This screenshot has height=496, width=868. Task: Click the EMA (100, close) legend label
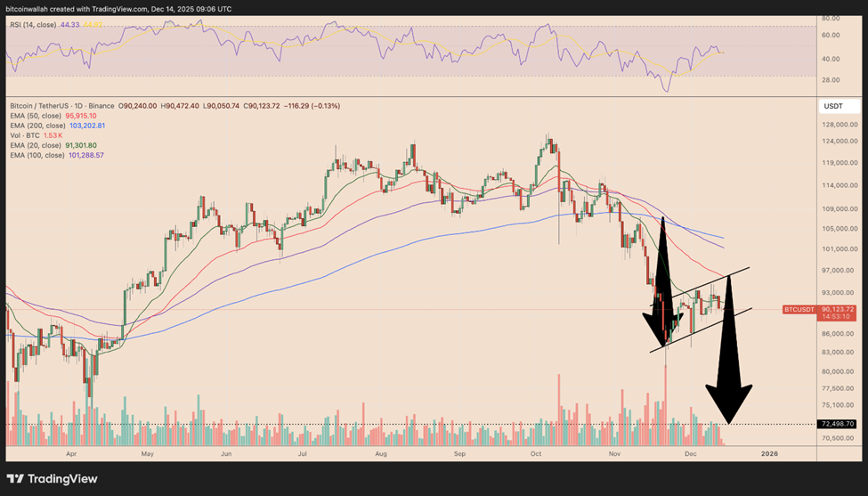[x=36, y=156]
